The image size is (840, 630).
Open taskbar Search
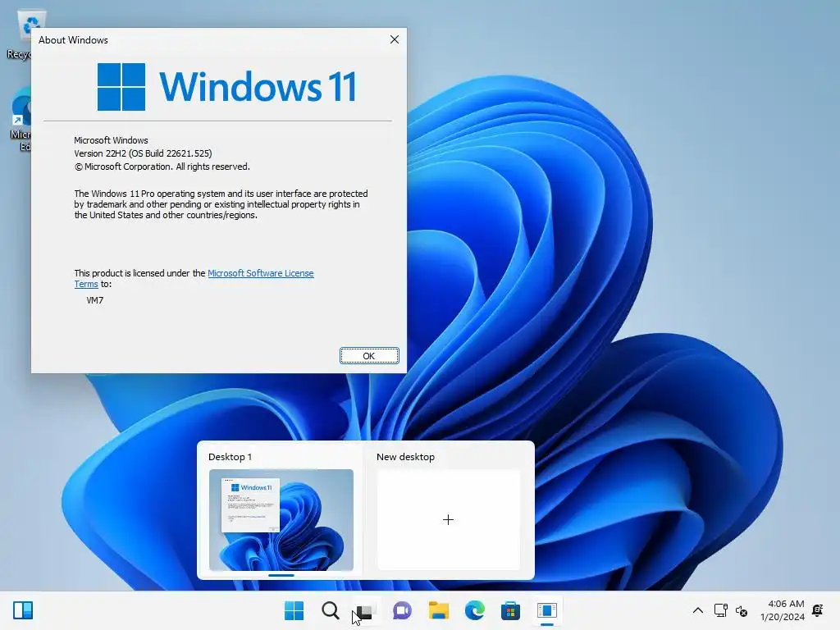(x=330, y=610)
